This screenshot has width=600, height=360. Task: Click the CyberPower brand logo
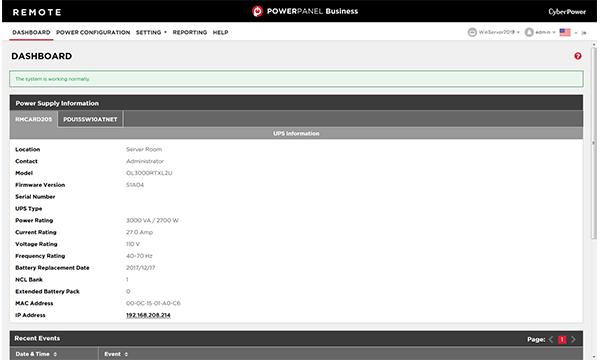pyautogui.click(x=567, y=11)
